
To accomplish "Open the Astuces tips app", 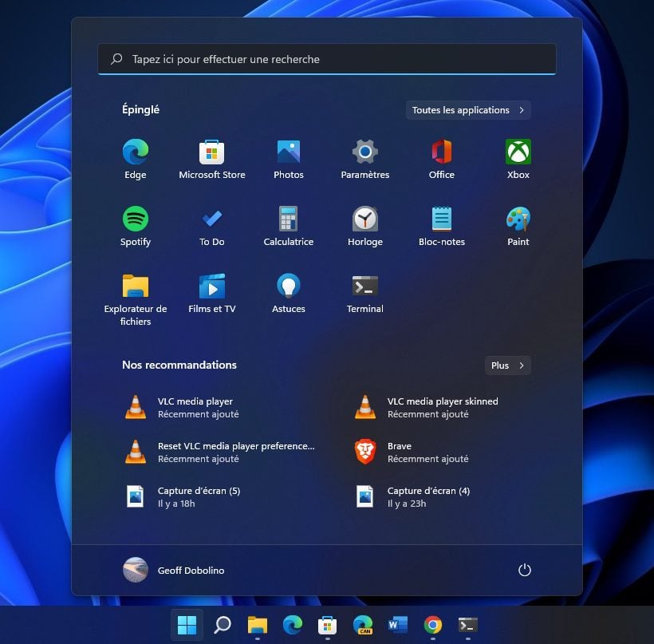I will pos(289,294).
